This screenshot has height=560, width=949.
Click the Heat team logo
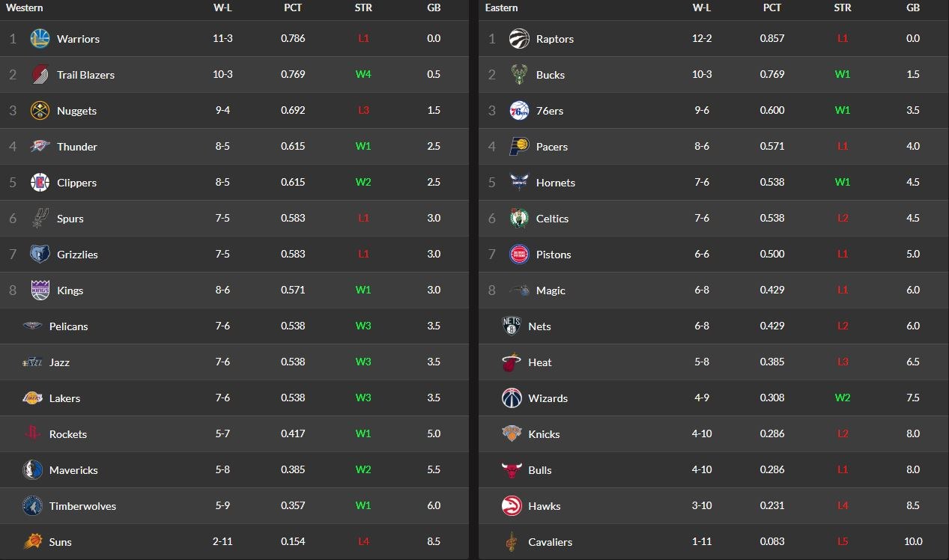[x=512, y=362]
